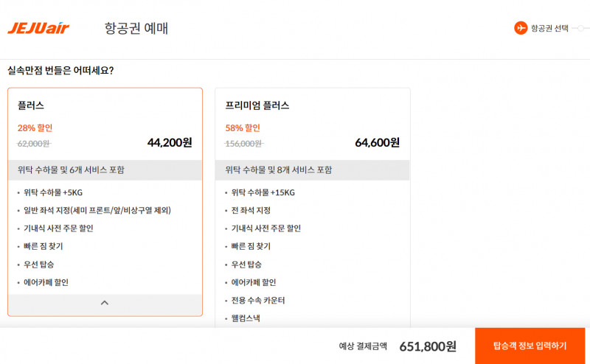This screenshot has height=364, width=590.
Task: Select the 플러스 bundle card title
Action: click(30, 105)
